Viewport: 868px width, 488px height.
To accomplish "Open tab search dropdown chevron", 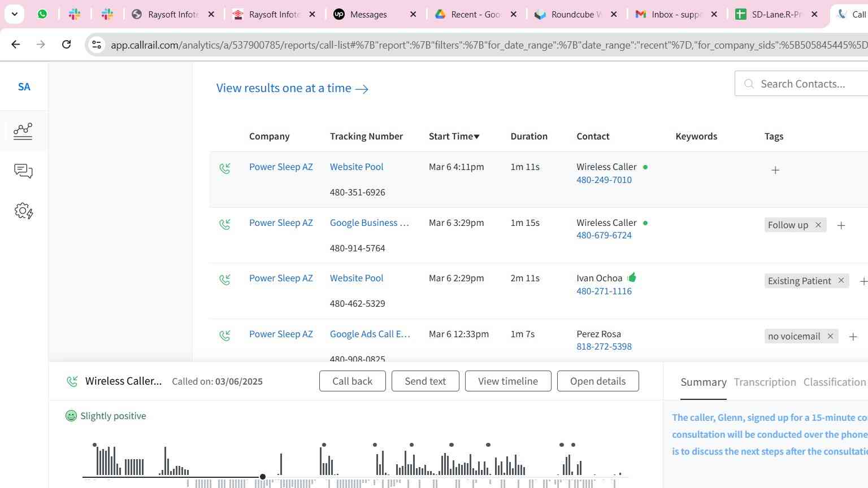I will pos(14,14).
